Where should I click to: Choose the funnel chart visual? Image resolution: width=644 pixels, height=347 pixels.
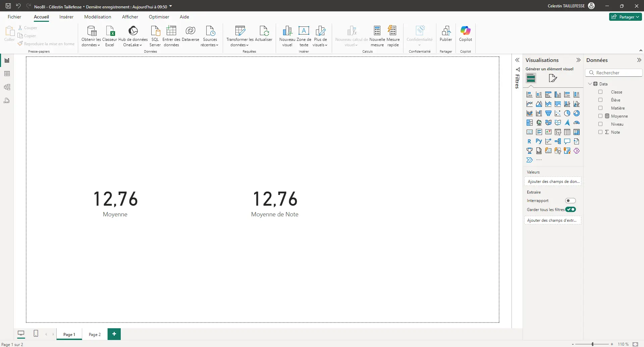548,114
